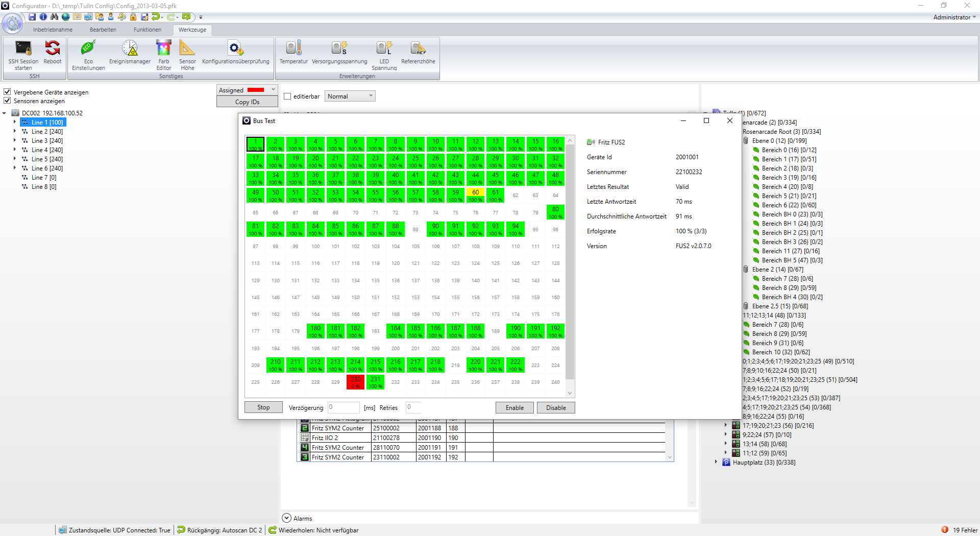Select the Werkzeuge ribbon tab
This screenshot has height=536, width=980.
click(x=192, y=30)
